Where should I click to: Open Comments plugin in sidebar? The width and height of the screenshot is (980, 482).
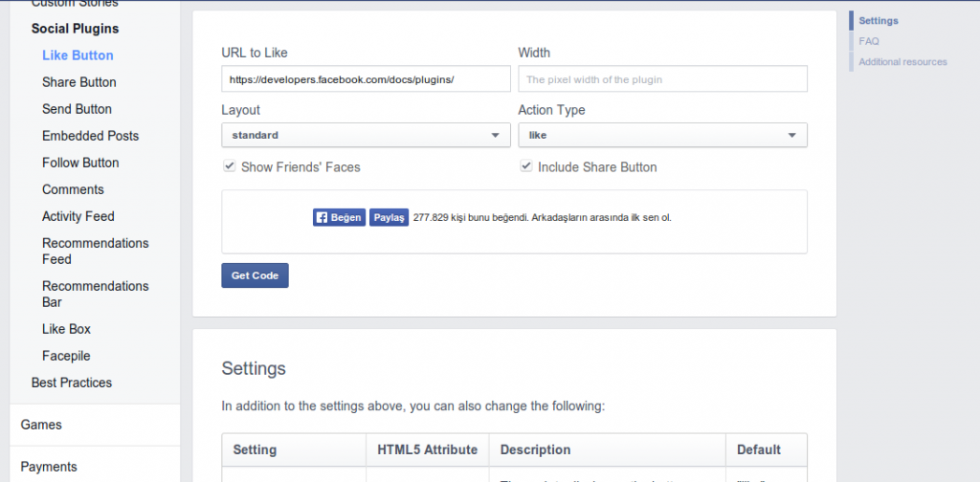pos(73,189)
